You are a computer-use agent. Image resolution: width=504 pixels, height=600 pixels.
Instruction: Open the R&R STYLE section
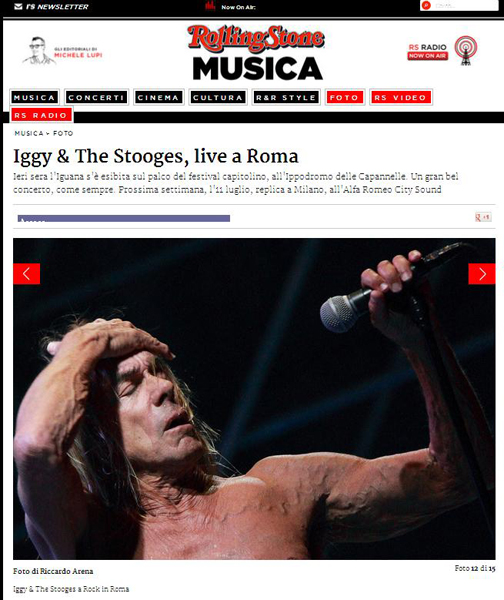tap(286, 98)
